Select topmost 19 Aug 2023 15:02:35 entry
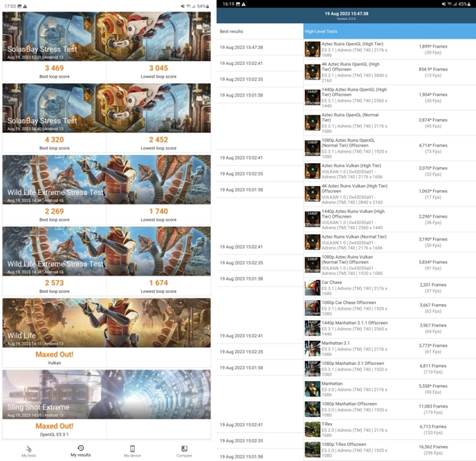476x461 pixels. point(260,79)
